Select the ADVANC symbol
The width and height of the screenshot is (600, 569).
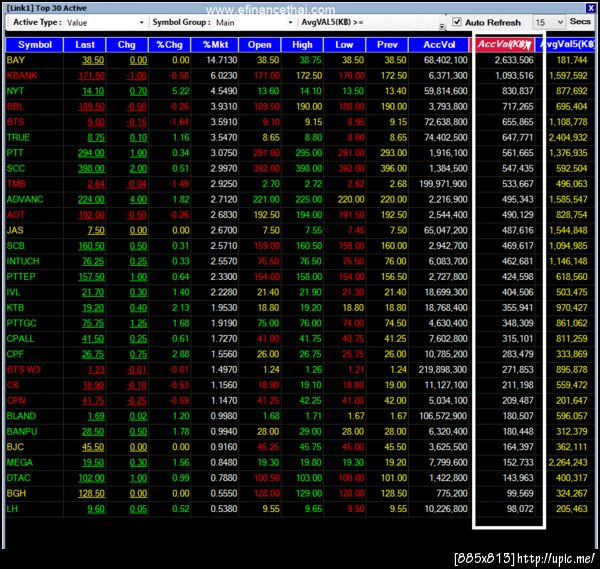[x=25, y=199]
